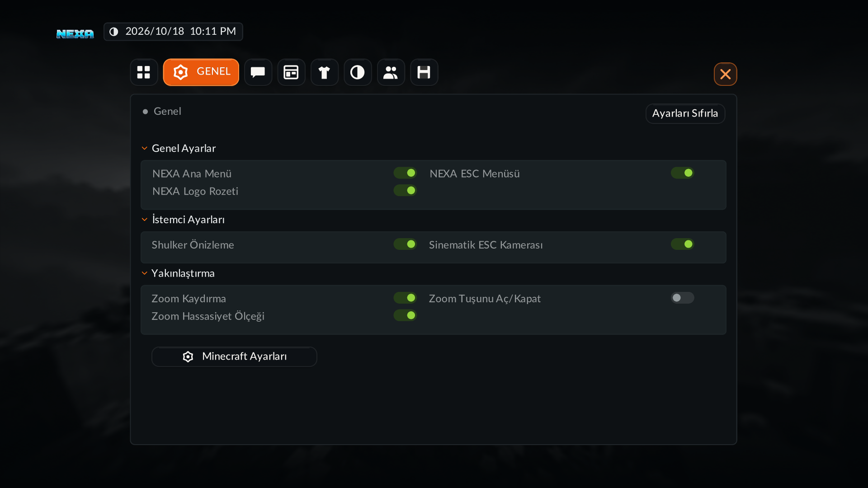Click the Shulker Önizleme label
Image resolution: width=868 pixels, height=488 pixels.
(x=193, y=245)
